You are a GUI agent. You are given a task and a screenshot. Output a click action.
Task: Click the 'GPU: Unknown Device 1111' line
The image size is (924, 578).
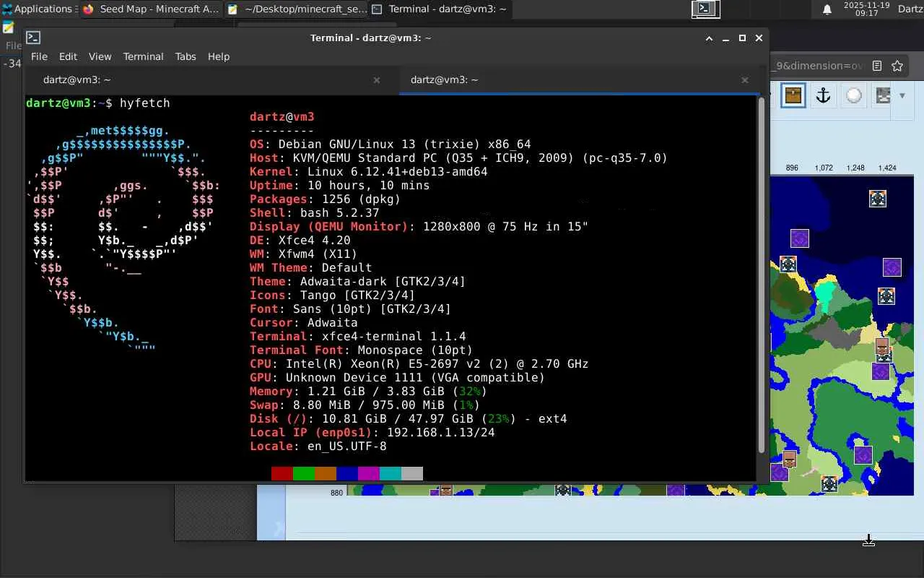[397, 378]
